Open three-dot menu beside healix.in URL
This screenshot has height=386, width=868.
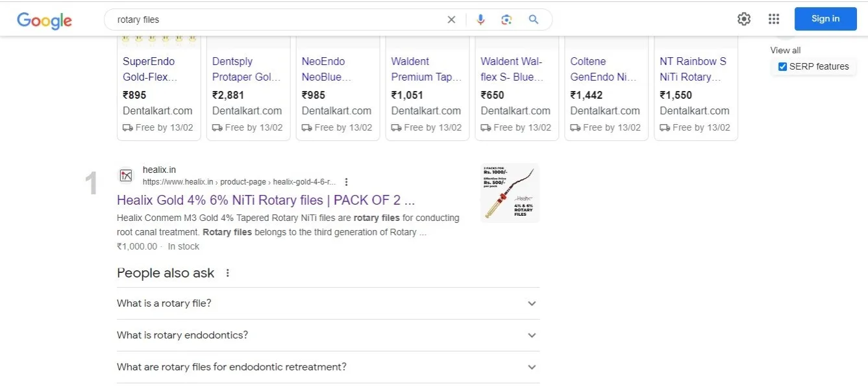(x=347, y=182)
